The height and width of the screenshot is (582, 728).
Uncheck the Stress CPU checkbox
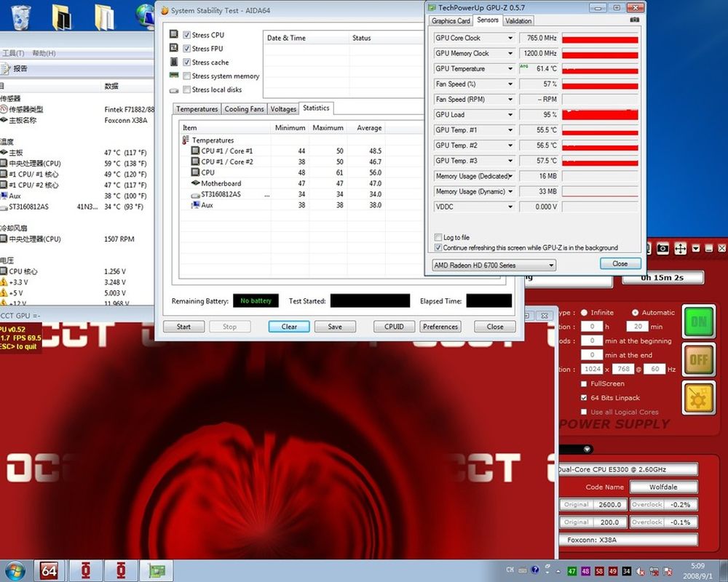click(187, 35)
